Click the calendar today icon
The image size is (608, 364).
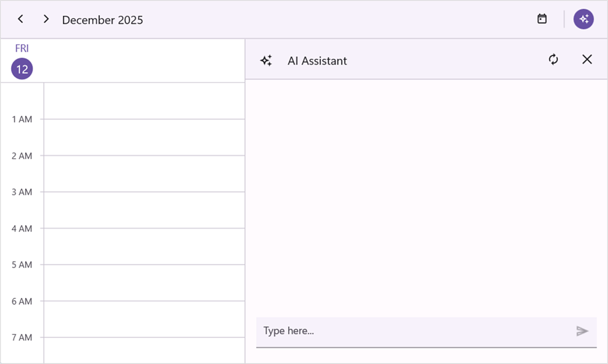[x=542, y=19]
